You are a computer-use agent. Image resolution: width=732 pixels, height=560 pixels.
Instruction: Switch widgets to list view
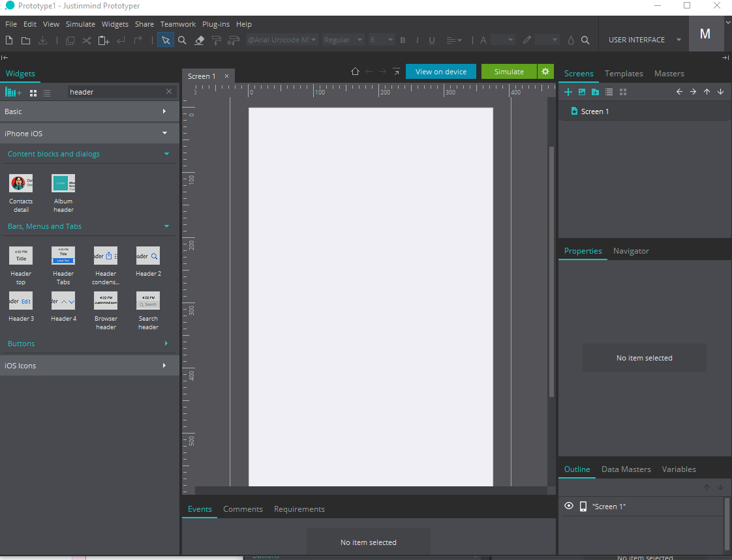[47, 93]
